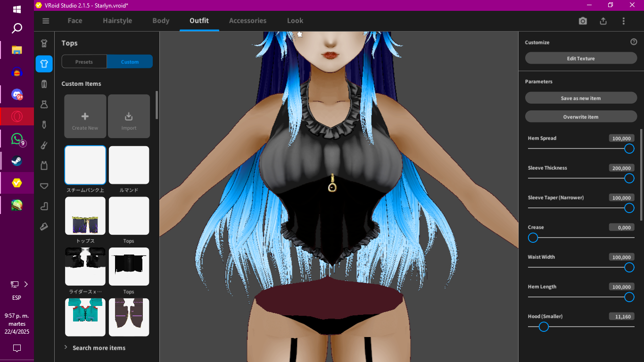Click the Sleeve Thickness value field 200,000
Viewport: 644px width, 362px height.
pyautogui.click(x=621, y=168)
